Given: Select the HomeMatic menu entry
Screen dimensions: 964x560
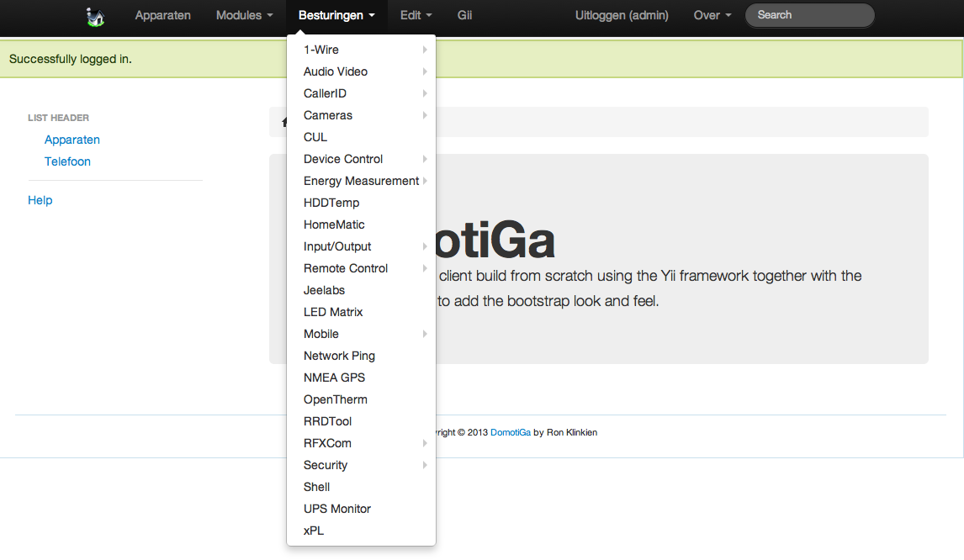Looking at the screenshot, I should coord(334,225).
